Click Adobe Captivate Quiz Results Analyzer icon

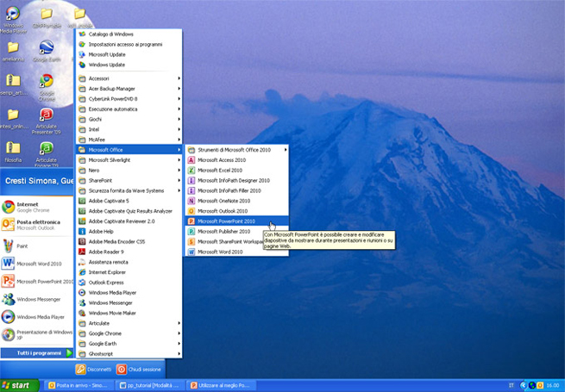click(x=82, y=211)
